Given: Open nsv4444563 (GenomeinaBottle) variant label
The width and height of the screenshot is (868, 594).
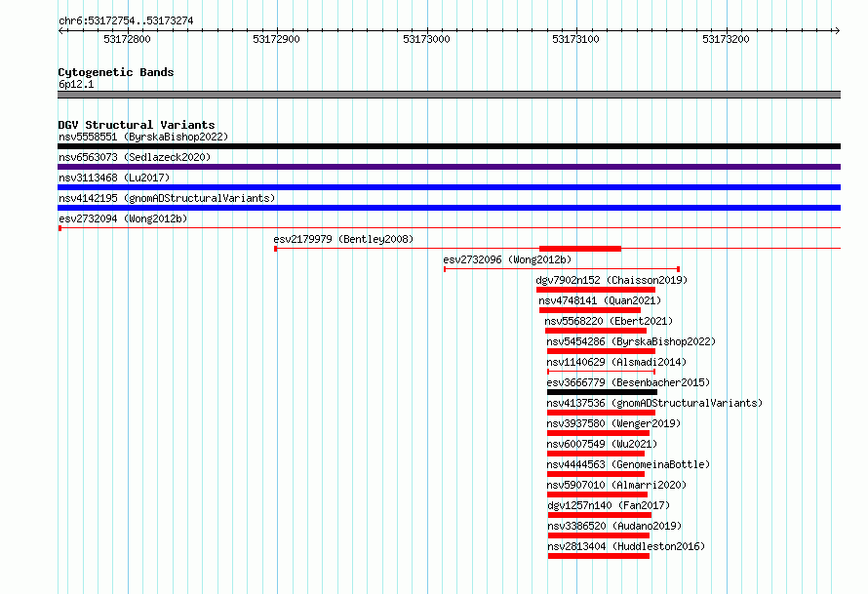Looking at the screenshot, I should [628, 464].
